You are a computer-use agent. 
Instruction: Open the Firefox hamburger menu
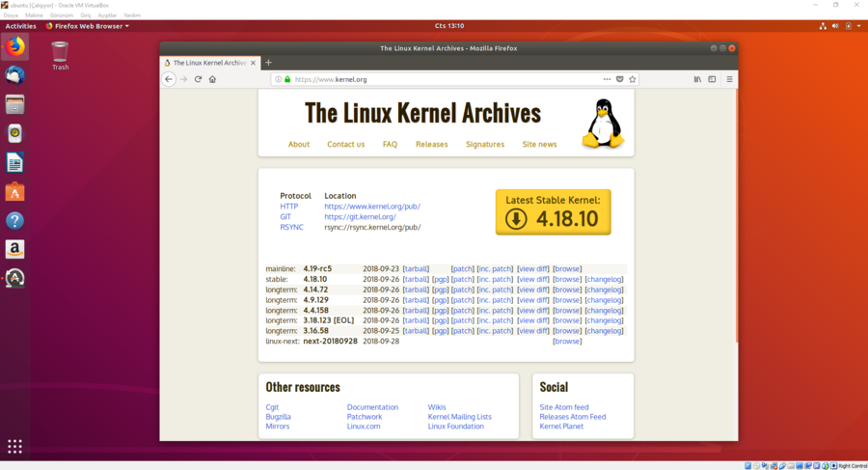coord(729,79)
